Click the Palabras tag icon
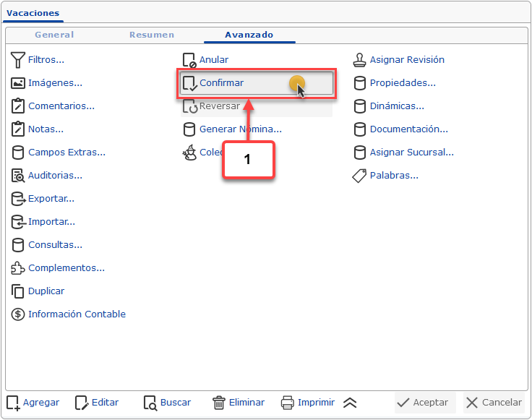The image size is (532, 420). pos(359,176)
